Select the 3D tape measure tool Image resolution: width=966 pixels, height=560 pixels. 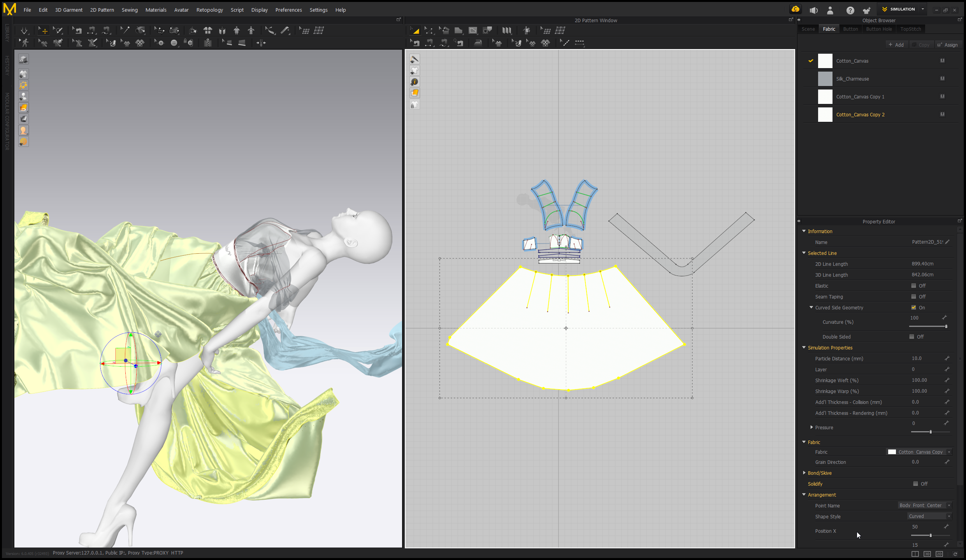(285, 30)
